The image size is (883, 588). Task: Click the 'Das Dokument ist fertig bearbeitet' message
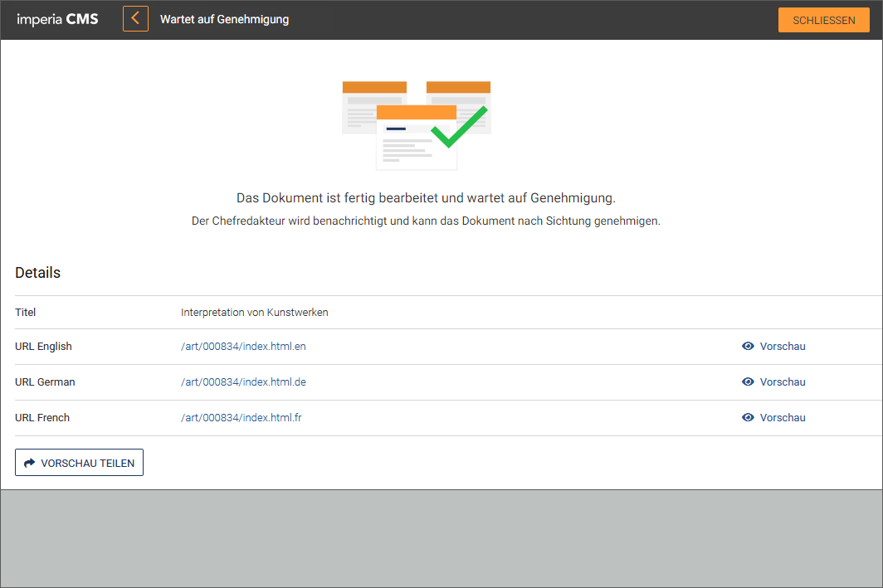pyautogui.click(x=426, y=198)
